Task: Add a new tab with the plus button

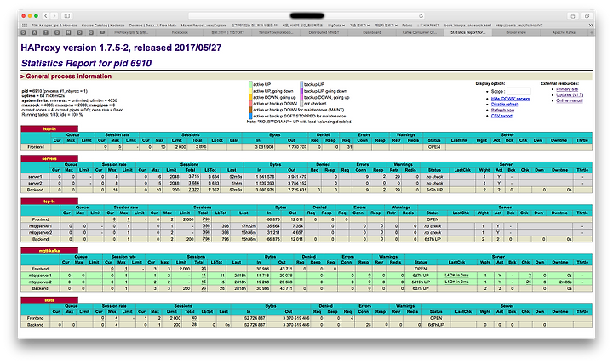Action: pyautogui.click(x=592, y=32)
